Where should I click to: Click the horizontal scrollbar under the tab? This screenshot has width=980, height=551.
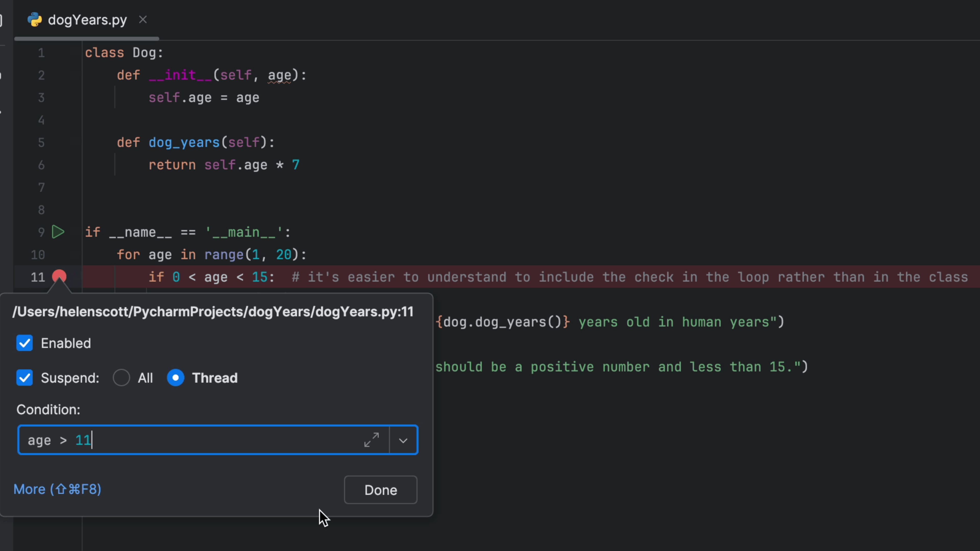click(87, 39)
